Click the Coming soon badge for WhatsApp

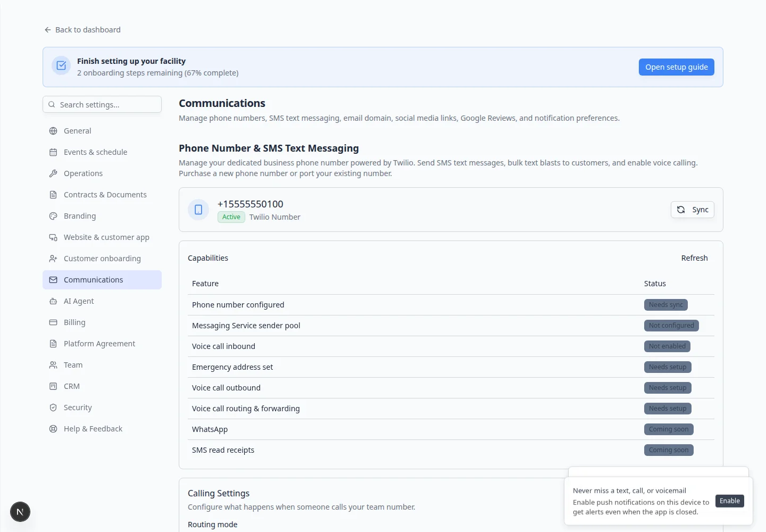(x=669, y=429)
